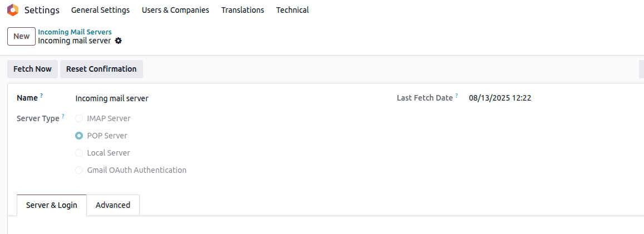Screen dimensions: 644x234
Task: Choose Gmail OAuth Authentication radio option
Action: [x=79, y=170]
